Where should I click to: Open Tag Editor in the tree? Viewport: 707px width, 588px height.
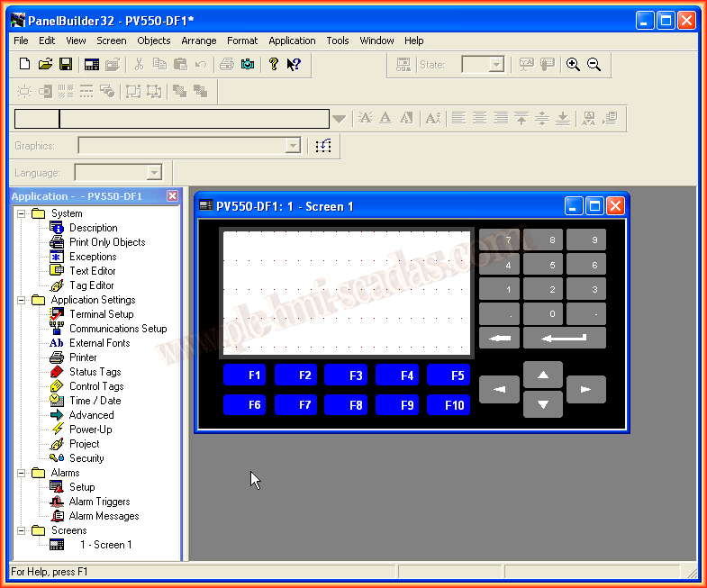pyautogui.click(x=91, y=285)
